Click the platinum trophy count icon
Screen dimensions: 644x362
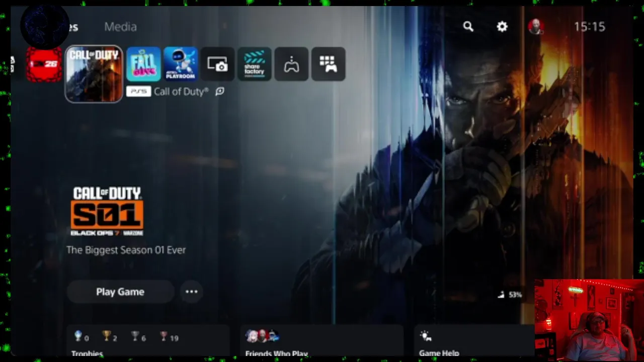(x=78, y=336)
